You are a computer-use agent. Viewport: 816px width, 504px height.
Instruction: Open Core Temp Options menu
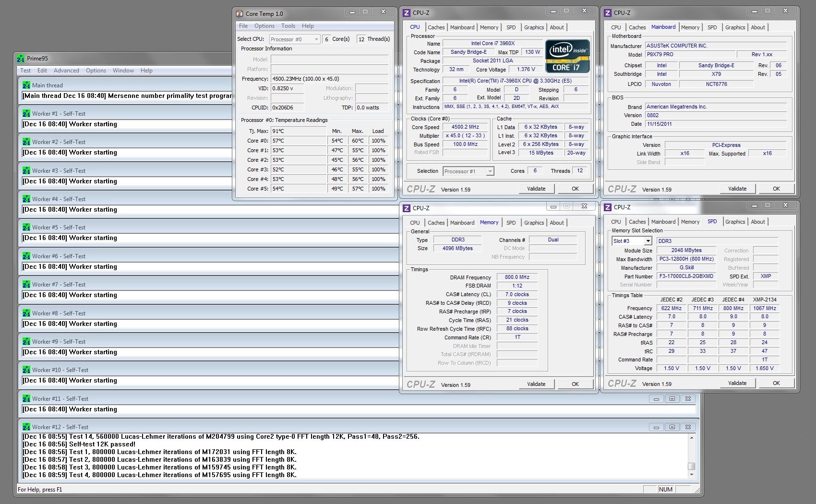[x=264, y=26]
